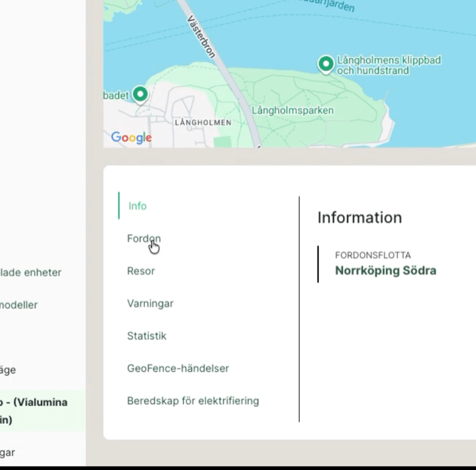476x470 pixels.
Task: Click the Norrköping Södra fleet link
Action: (x=385, y=270)
